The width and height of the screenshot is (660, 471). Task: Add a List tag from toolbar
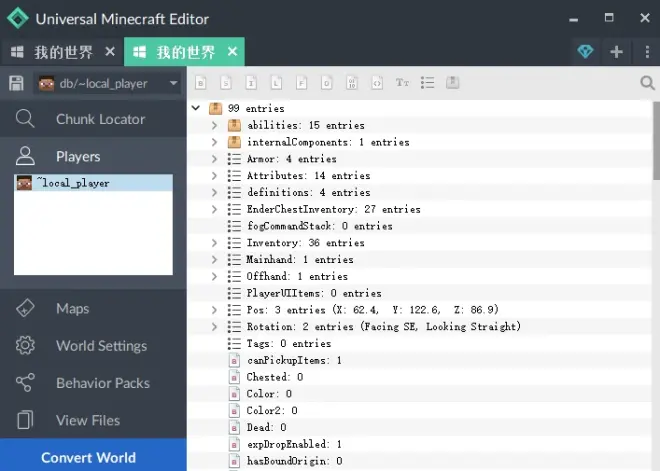click(427, 83)
